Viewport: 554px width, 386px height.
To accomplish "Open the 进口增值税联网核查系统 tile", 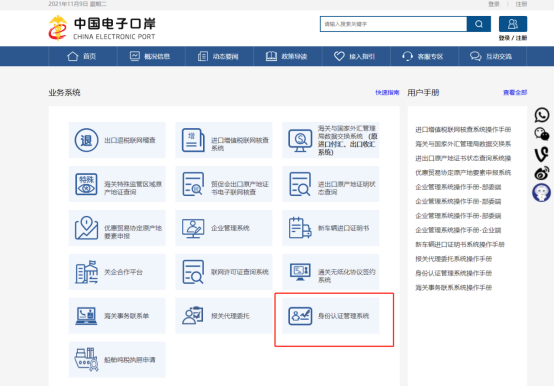I will [224, 140].
